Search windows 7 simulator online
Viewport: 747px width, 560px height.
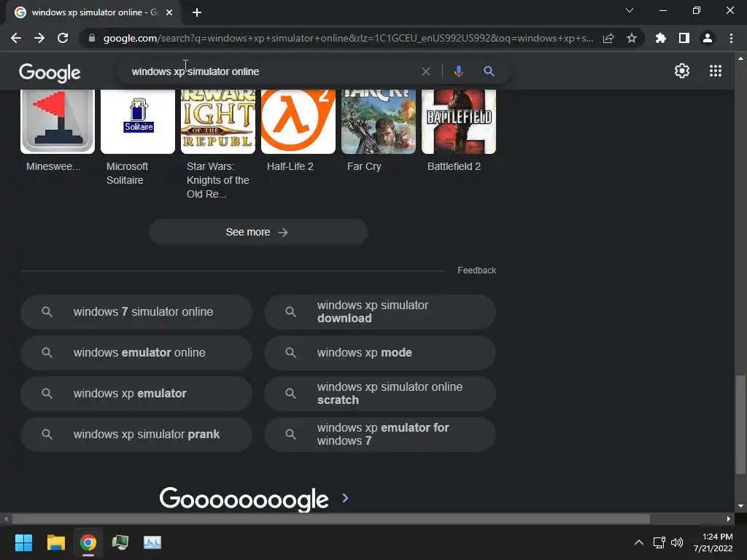(x=136, y=312)
